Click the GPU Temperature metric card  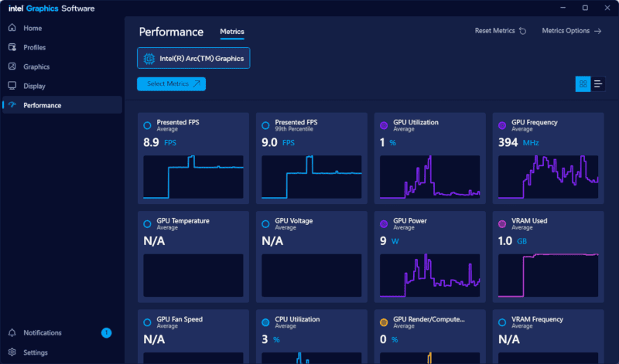[x=193, y=255]
